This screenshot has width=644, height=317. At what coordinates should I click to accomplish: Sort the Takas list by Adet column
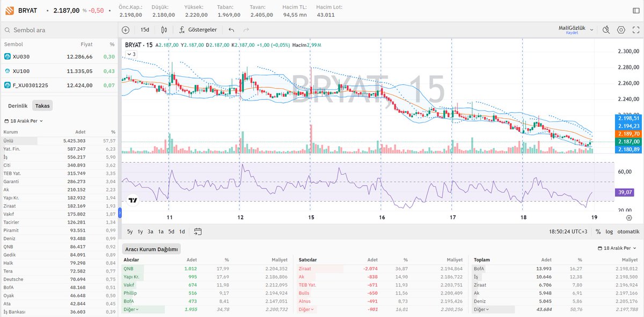click(x=80, y=132)
